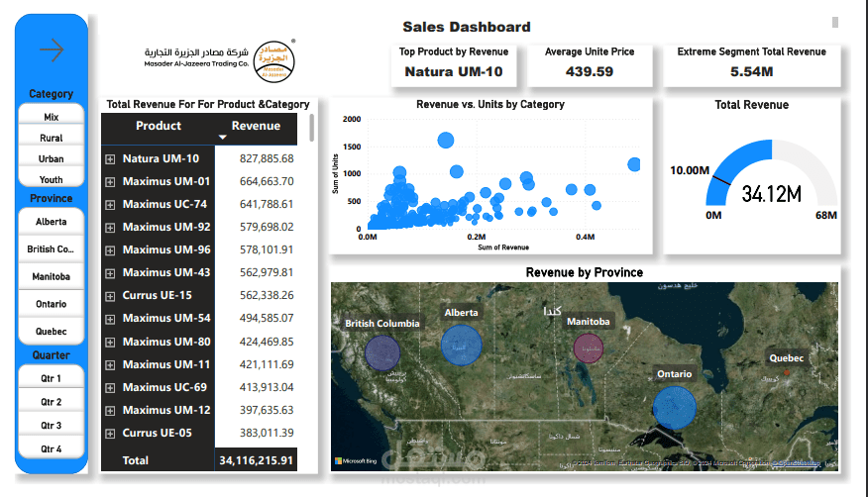This screenshot has height=497, width=868.
Task: Expand the Maximus UM-12 row
Action: coord(110,411)
